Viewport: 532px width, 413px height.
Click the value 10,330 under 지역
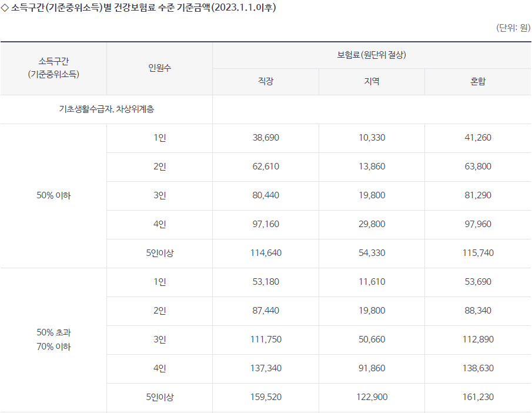372,138
